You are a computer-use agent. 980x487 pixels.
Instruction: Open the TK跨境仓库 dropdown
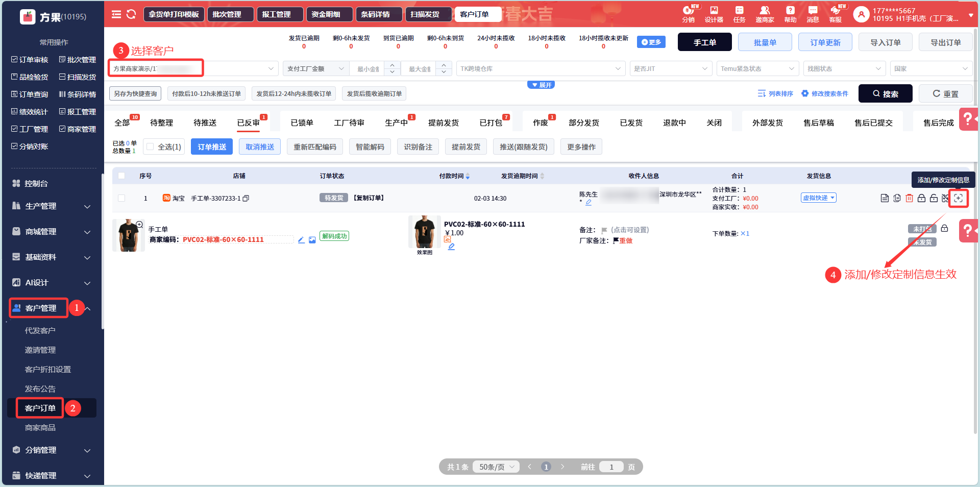click(541, 68)
